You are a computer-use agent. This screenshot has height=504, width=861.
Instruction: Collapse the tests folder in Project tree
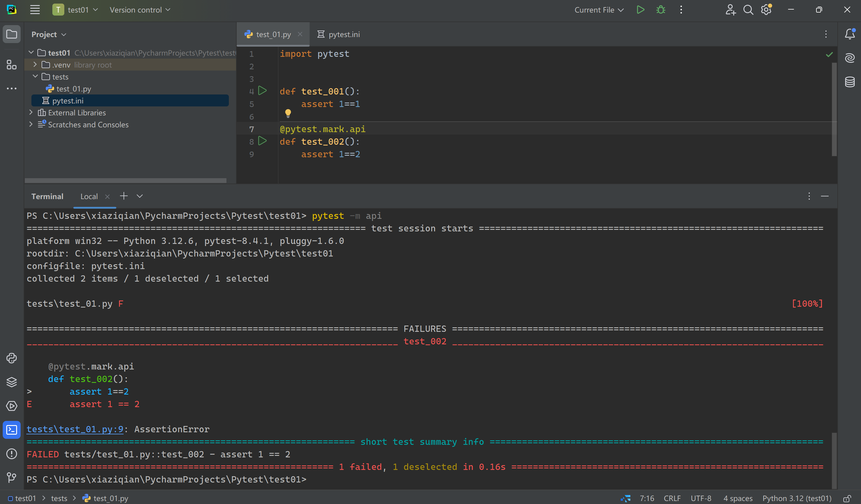[35, 77]
